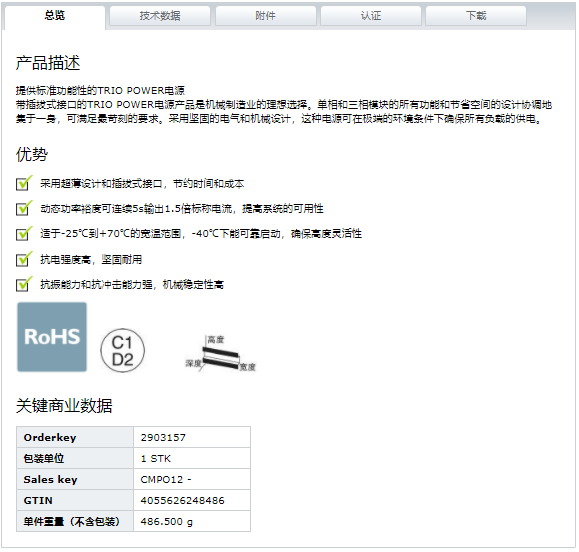Click the packaging unit value 1 STK
This screenshot has height=552, width=579.
[x=155, y=459]
